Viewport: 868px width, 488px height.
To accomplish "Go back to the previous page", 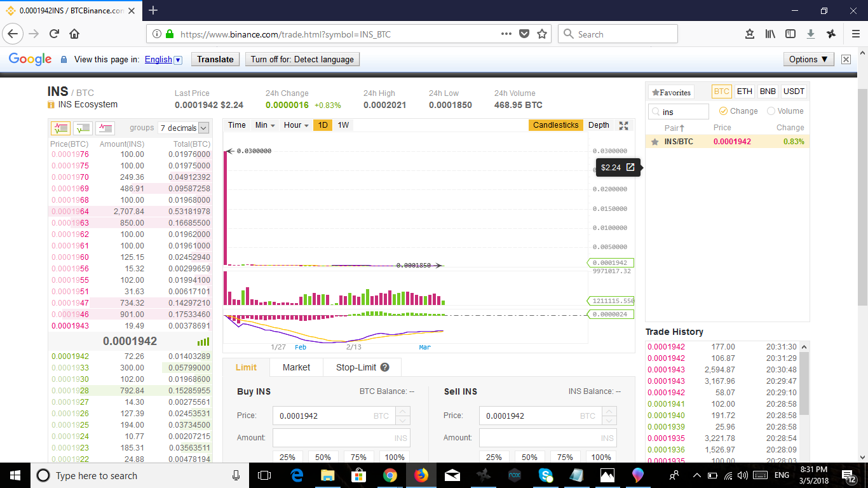I will click(x=14, y=34).
